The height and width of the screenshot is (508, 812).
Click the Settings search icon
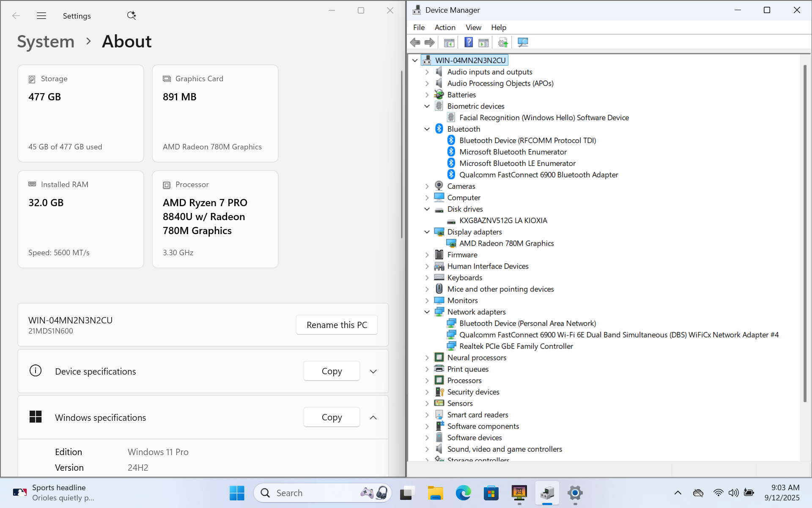[132, 16]
